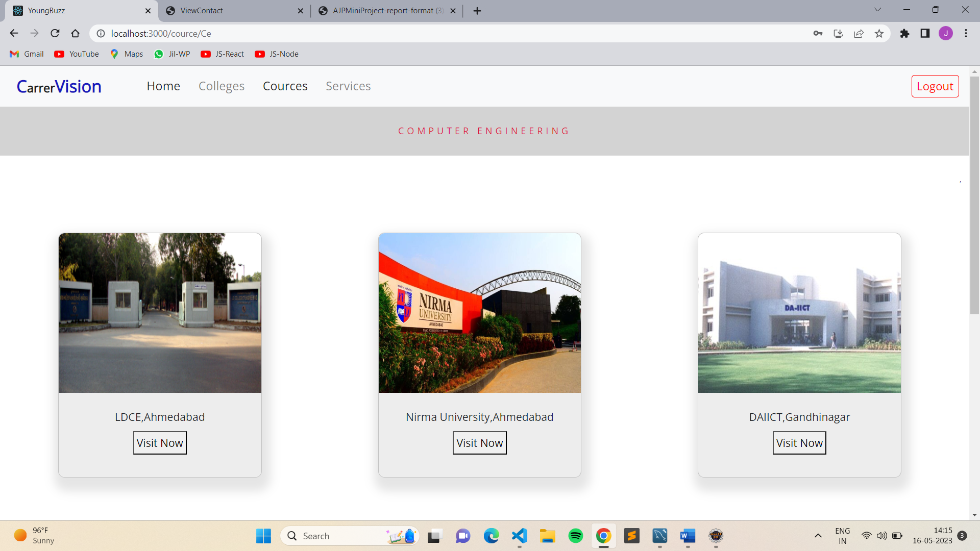Click the browser download icon
Screen dimensions: 980x551
pos(838,33)
